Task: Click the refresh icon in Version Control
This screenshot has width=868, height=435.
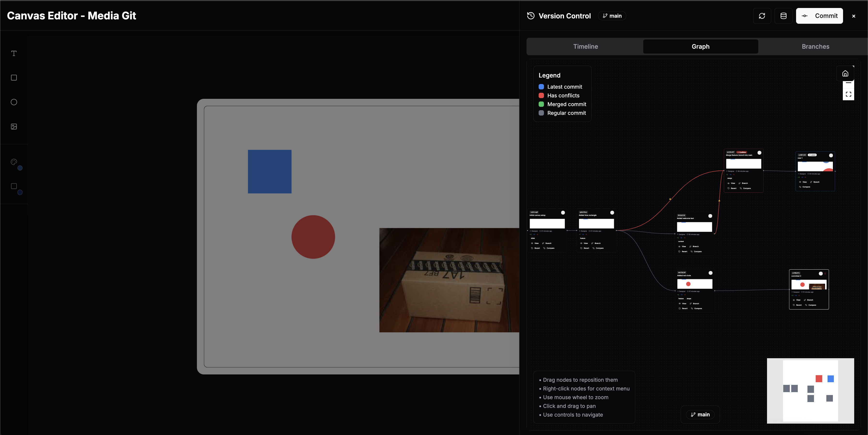Action: click(x=762, y=16)
